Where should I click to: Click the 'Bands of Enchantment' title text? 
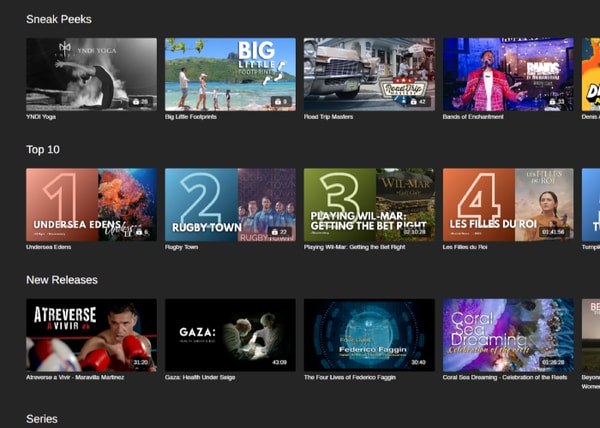[x=473, y=117]
